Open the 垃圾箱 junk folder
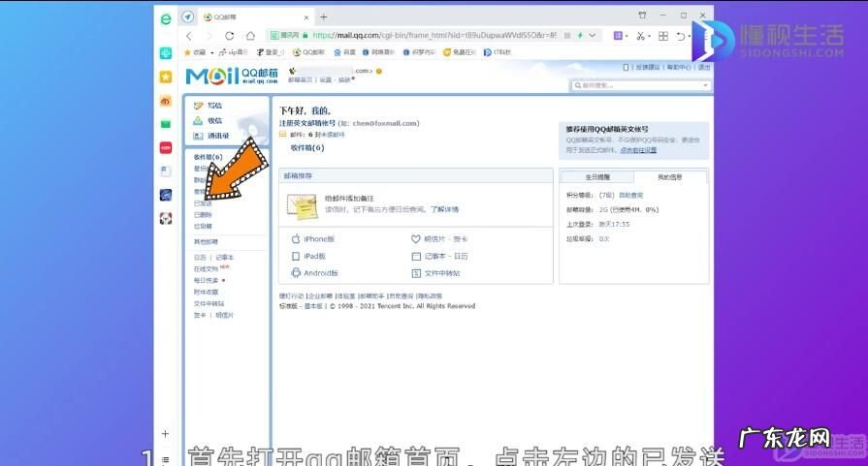 point(203,227)
